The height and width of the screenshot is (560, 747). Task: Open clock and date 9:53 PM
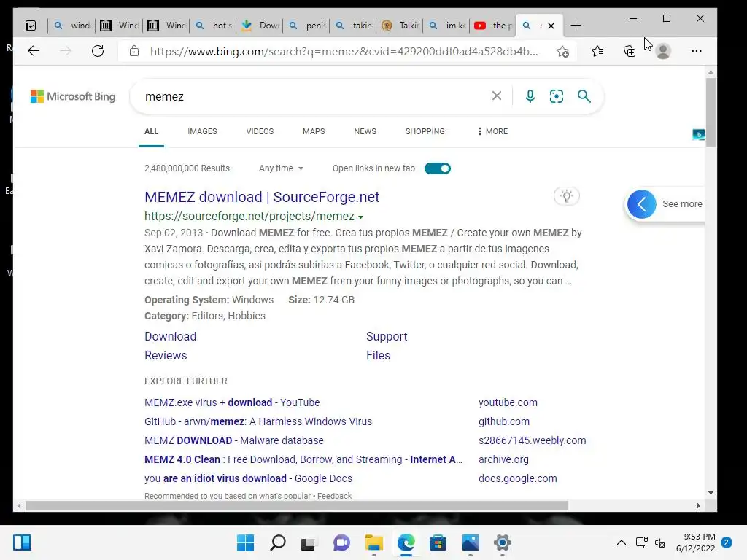[x=695, y=542]
